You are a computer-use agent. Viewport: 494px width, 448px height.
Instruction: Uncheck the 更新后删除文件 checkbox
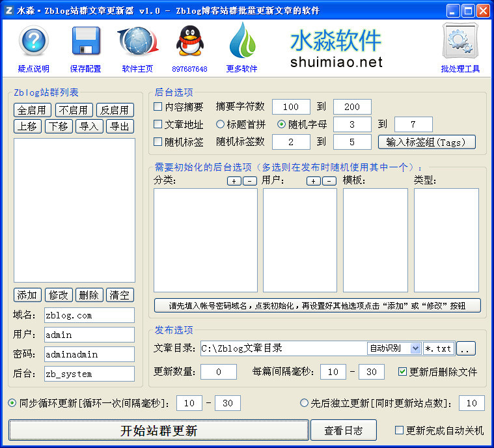402,371
